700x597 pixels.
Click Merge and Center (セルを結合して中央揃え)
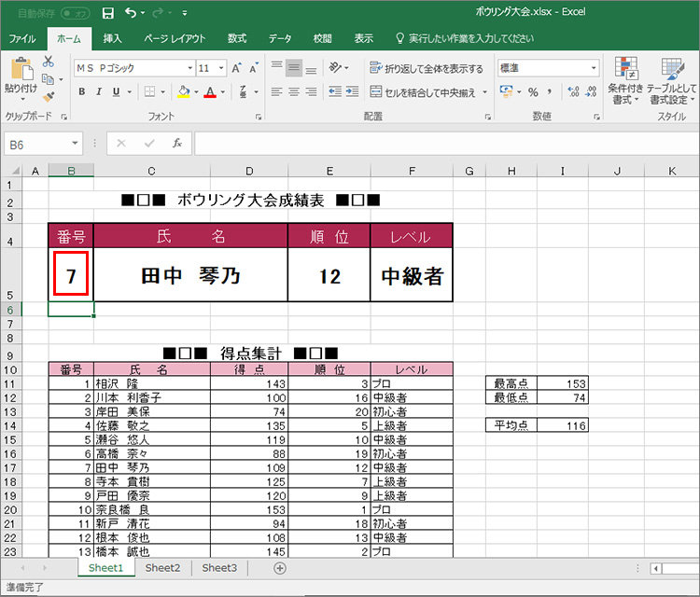[x=428, y=92]
